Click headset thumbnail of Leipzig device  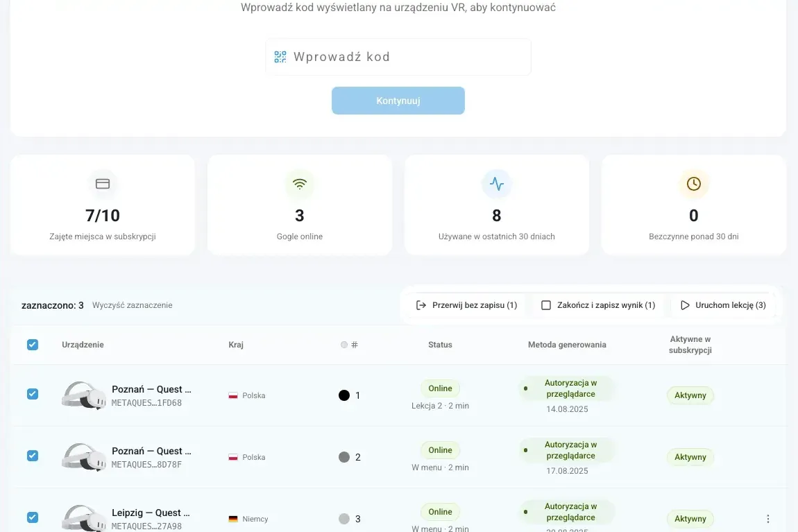(x=84, y=518)
